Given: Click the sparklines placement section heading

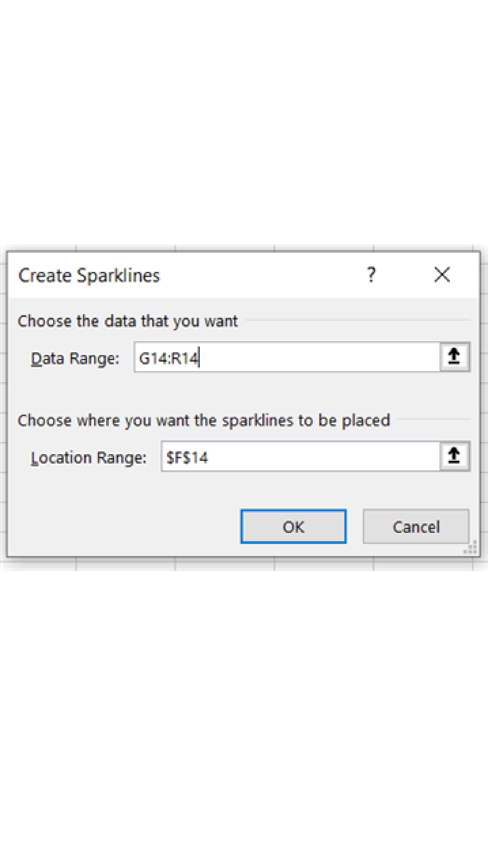Looking at the screenshot, I should 203,420.
